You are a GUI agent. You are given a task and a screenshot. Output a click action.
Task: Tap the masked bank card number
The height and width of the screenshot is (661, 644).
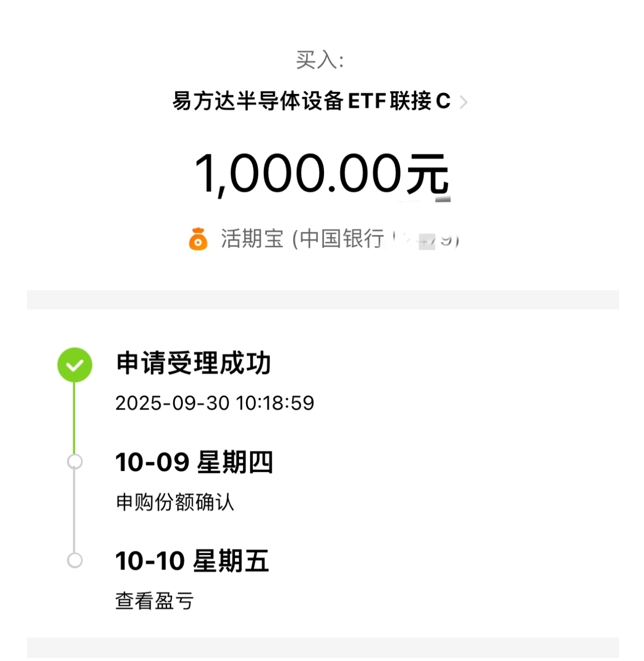426,239
